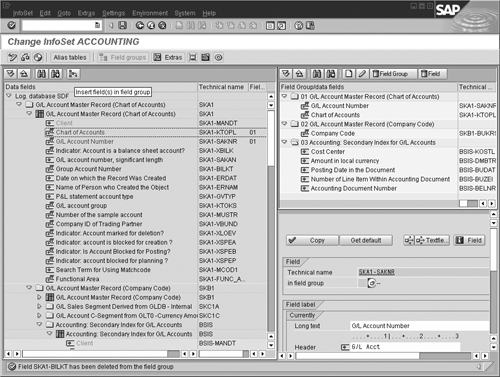Screen dimensions: 500x377
Task: Expand G/L Sales Segment Derived from GLDB node
Action: tap(39, 306)
